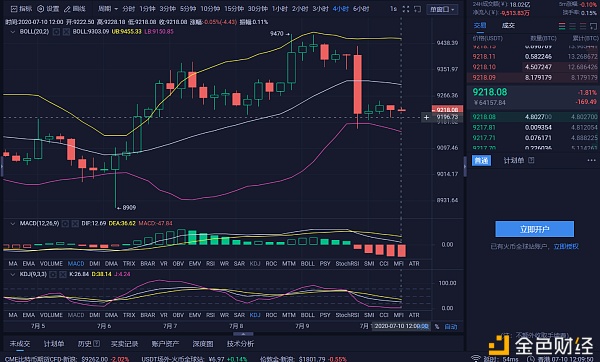Viewport: 600px width, 362px height.
Task: Open the bottom 计划单 tab
Action: [x=54, y=344]
